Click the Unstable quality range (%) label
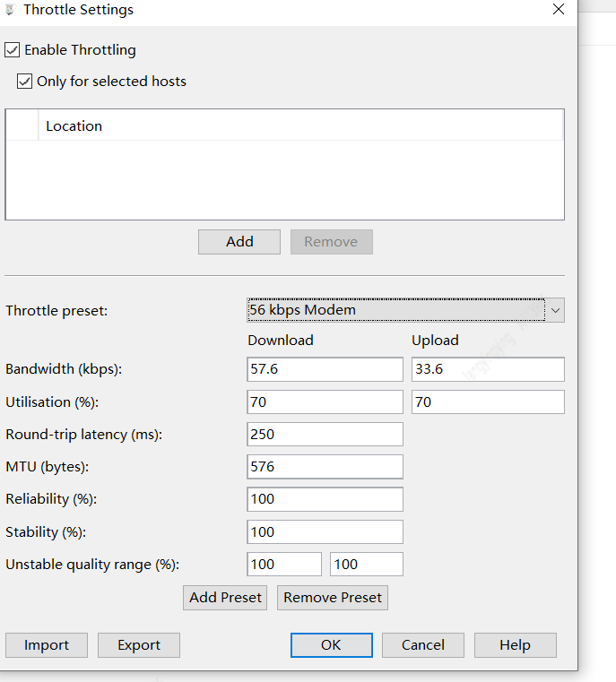 click(92, 565)
